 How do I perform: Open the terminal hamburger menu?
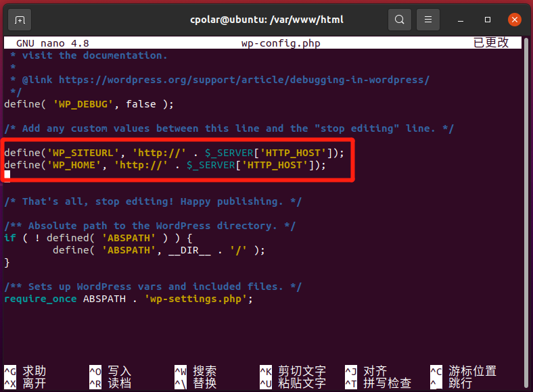pos(428,20)
